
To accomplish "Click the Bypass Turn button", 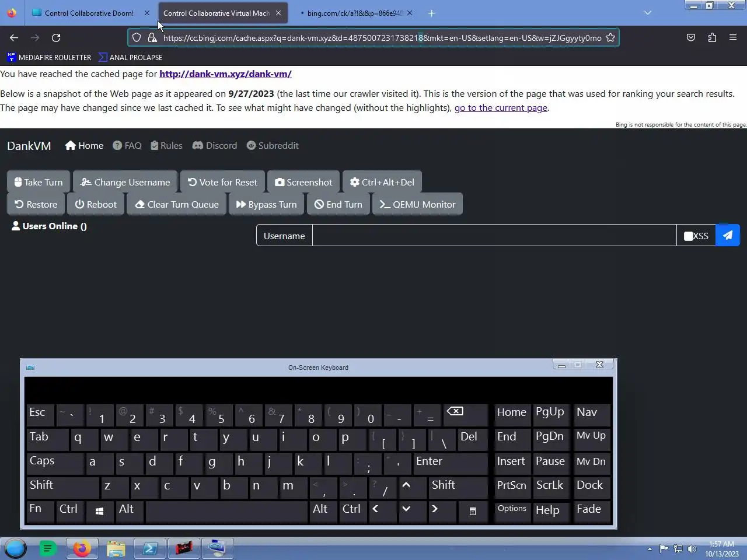I will (266, 204).
